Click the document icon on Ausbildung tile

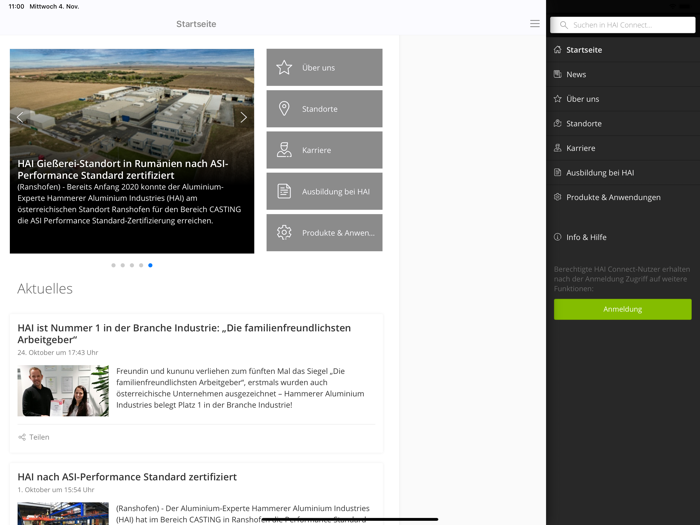point(284,191)
